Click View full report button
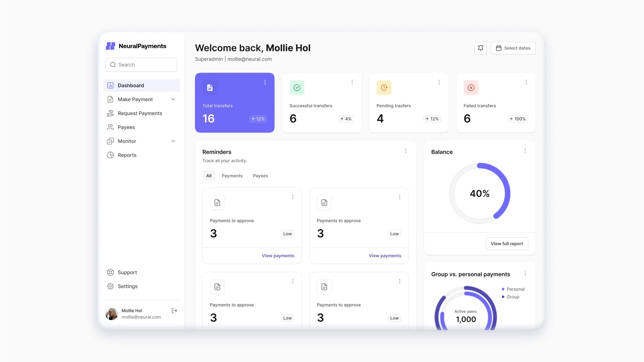 (x=506, y=244)
